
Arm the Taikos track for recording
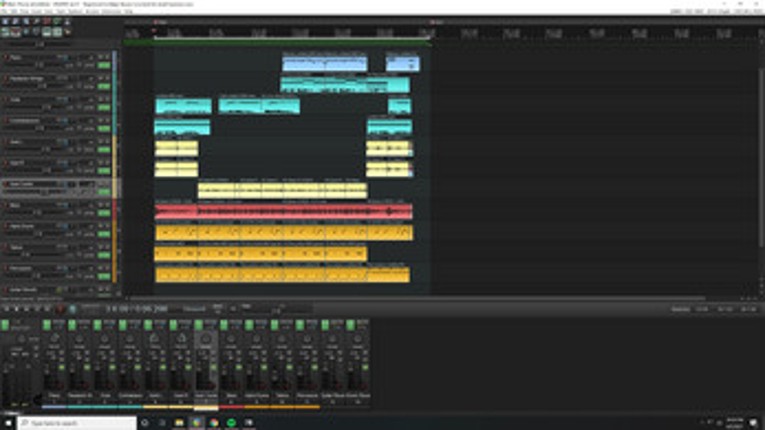6,247
